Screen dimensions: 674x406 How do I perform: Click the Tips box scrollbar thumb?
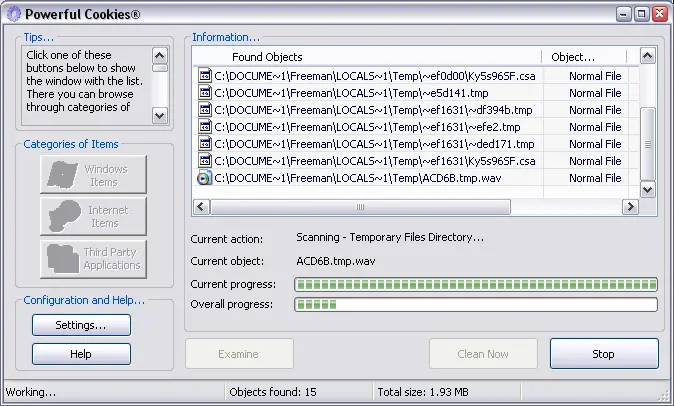coord(159,68)
